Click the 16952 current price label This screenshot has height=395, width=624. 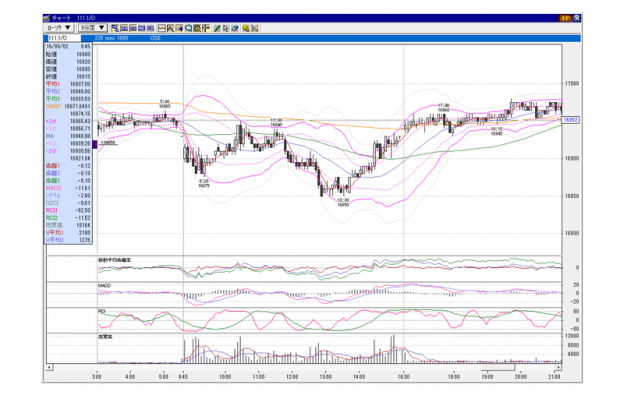[x=570, y=120]
